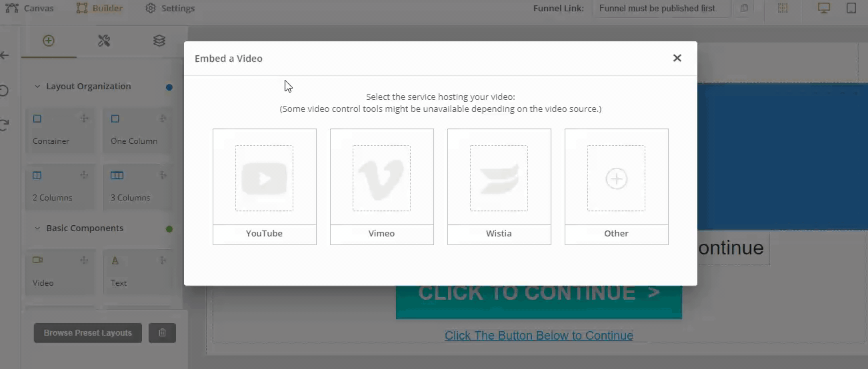868x369 pixels.
Task: Select the Container component
Action: tap(61, 130)
